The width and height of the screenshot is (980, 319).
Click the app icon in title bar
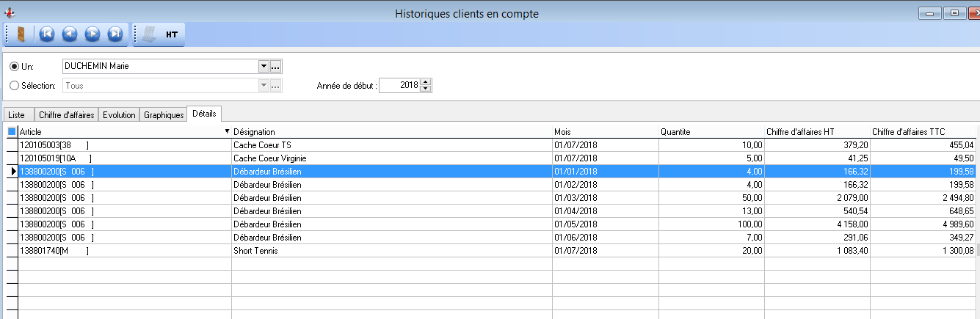10,12
